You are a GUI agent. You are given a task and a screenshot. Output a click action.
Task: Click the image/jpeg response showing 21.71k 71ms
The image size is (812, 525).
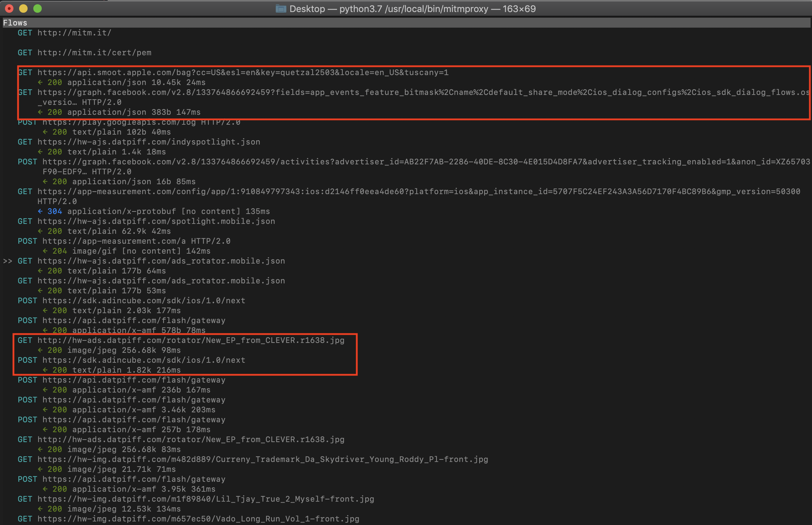tap(107, 469)
